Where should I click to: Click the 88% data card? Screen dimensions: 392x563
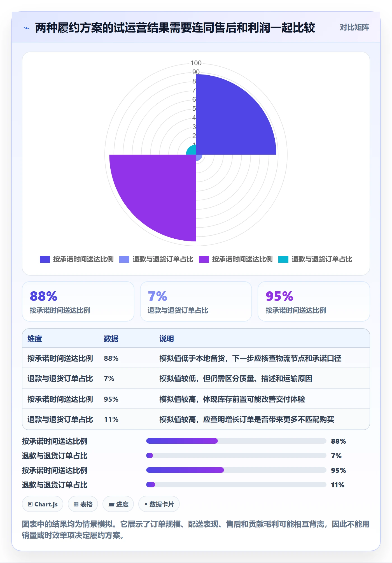click(78, 301)
